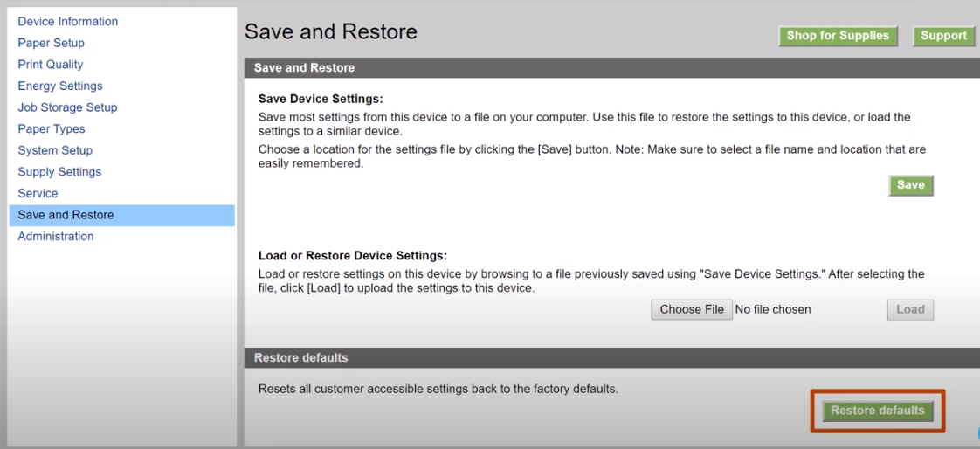Viewport: 980px width, 449px height.
Task: Click the greyed-out Load button
Action: pos(910,309)
